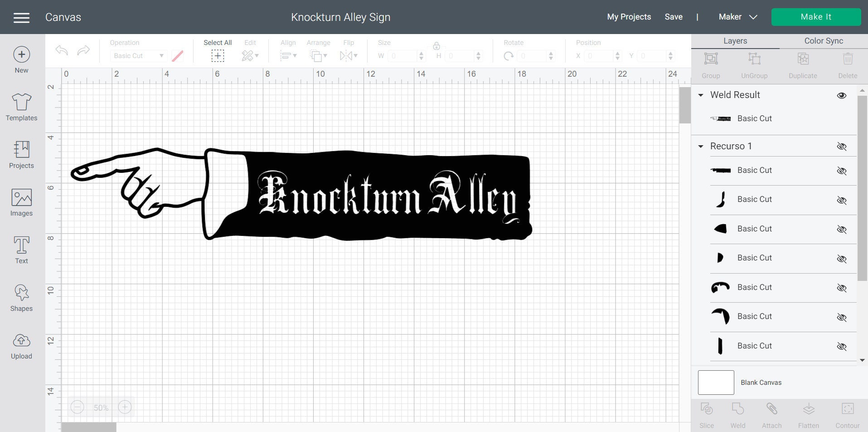Select the Slice tool

click(x=706, y=413)
